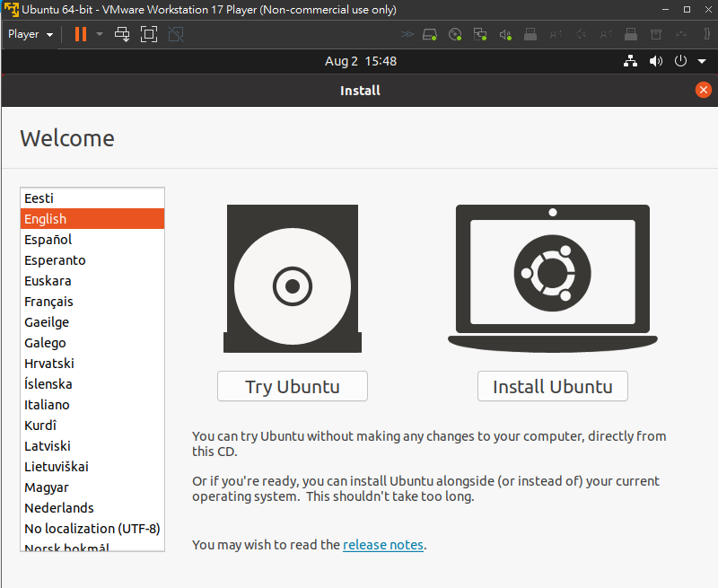This screenshot has height=588, width=718.
Task: Click the Ubuntu volume speaker icon
Action: click(656, 61)
